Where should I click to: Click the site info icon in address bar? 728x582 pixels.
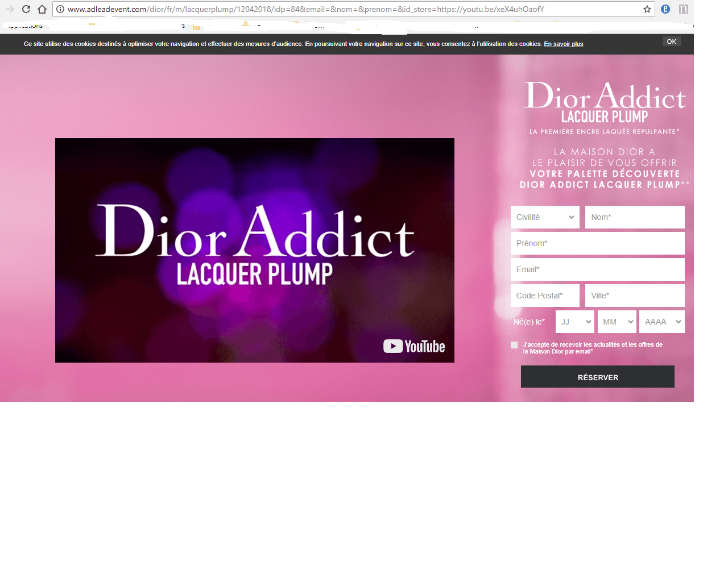click(60, 9)
